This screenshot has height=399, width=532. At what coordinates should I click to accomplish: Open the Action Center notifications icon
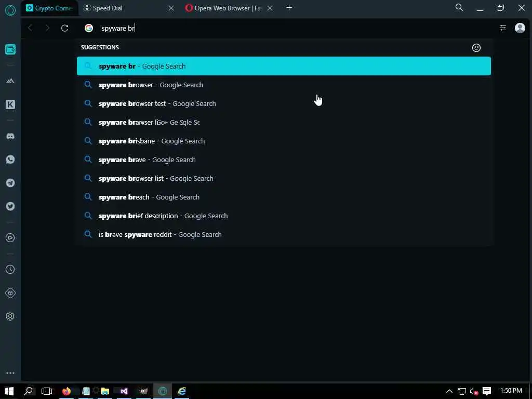(487, 391)
